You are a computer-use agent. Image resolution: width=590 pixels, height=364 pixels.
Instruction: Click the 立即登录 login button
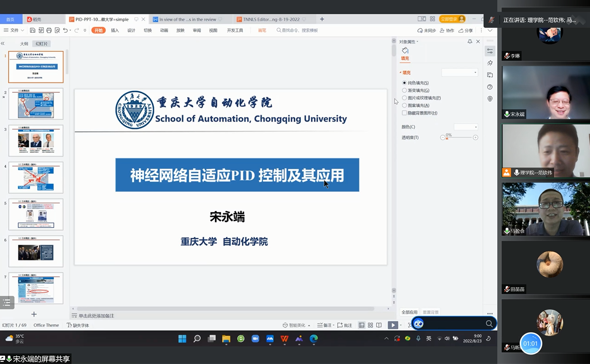[452, 19]
